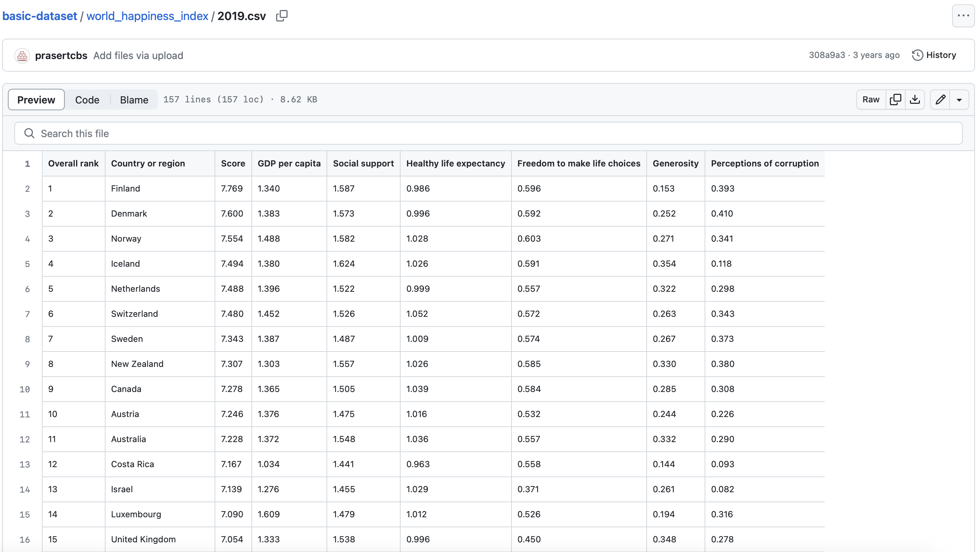Edit this file pencil icon
980x552 pixels.
pos(940,100)
